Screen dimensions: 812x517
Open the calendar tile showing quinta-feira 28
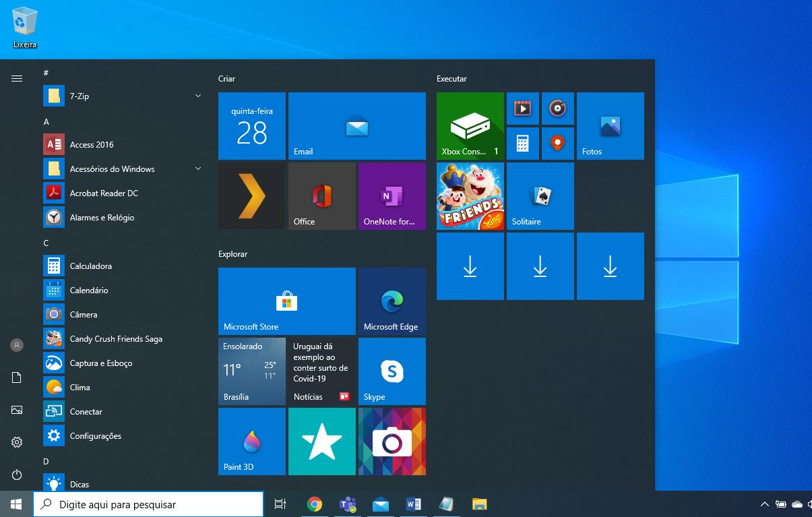click(252, 126)
